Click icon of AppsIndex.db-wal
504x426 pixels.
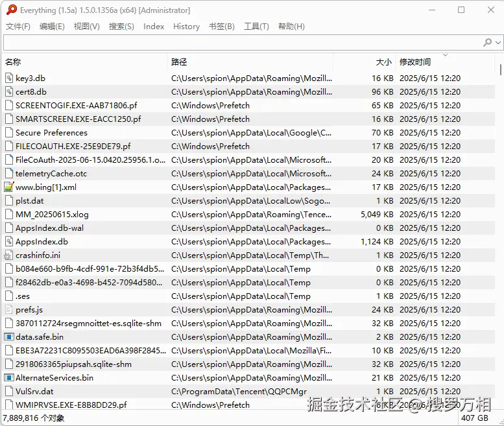[x=9, y=228]
